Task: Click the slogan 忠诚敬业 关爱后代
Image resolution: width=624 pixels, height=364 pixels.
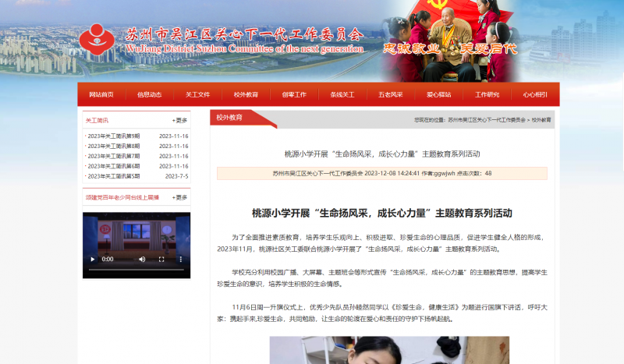Action: [450, 49]
